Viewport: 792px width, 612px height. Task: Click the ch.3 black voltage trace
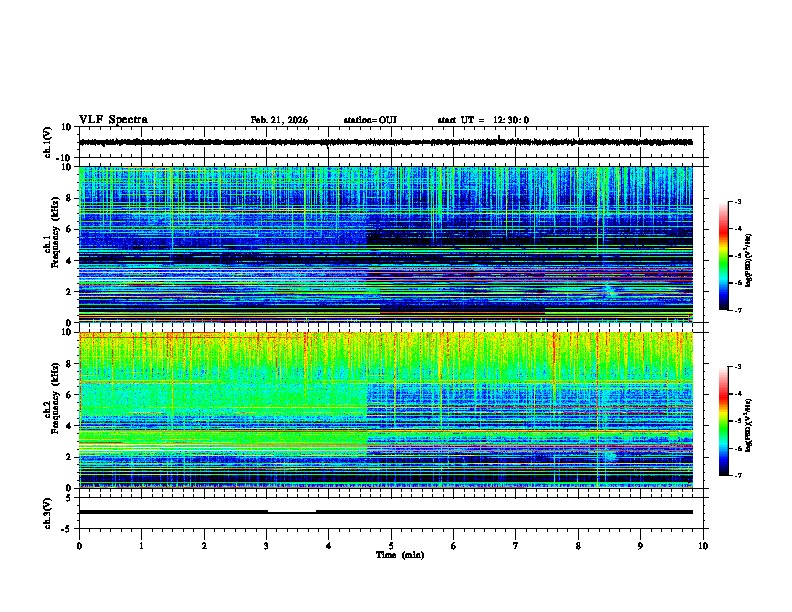[x=385, y=512]
